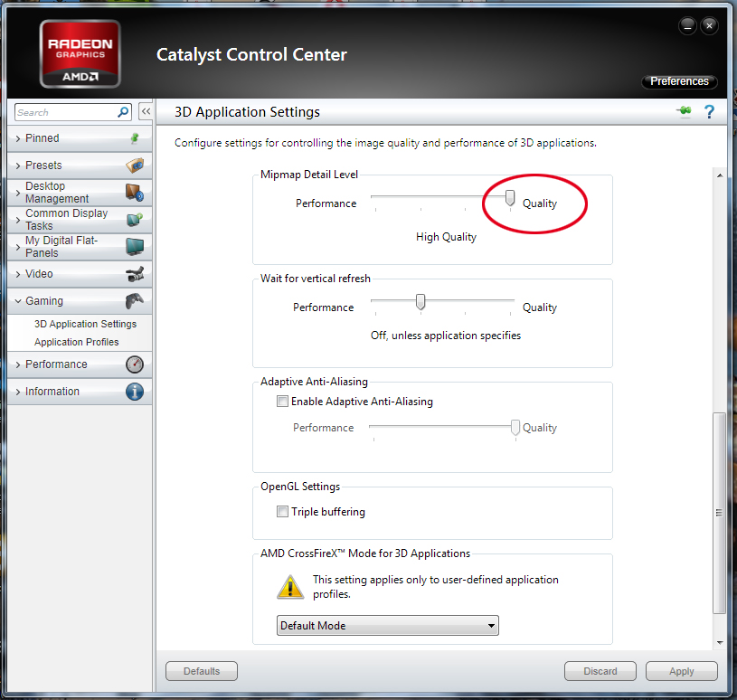Open Application Profiles under Gaming

(x=76, y=342)
